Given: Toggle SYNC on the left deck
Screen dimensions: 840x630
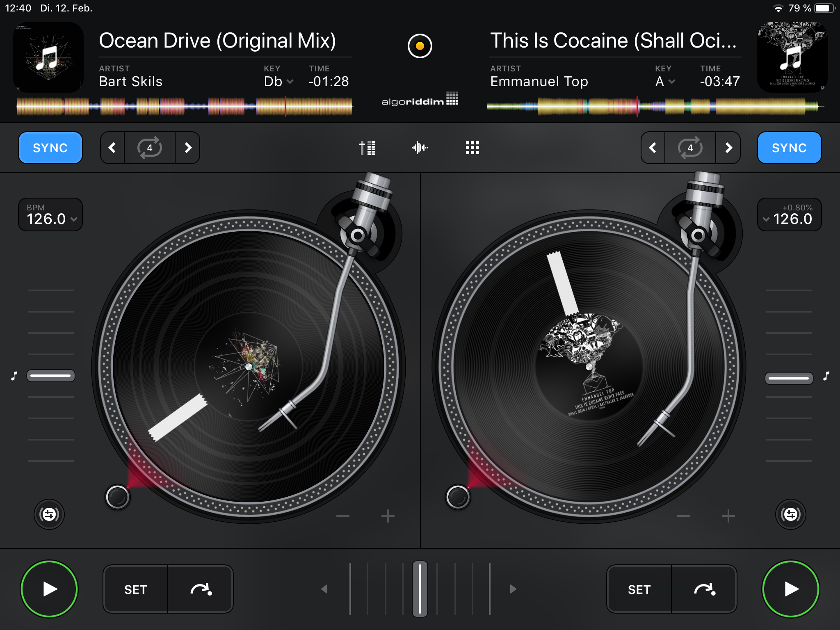Looking at the screenshot, I should (x=50, y=148).
